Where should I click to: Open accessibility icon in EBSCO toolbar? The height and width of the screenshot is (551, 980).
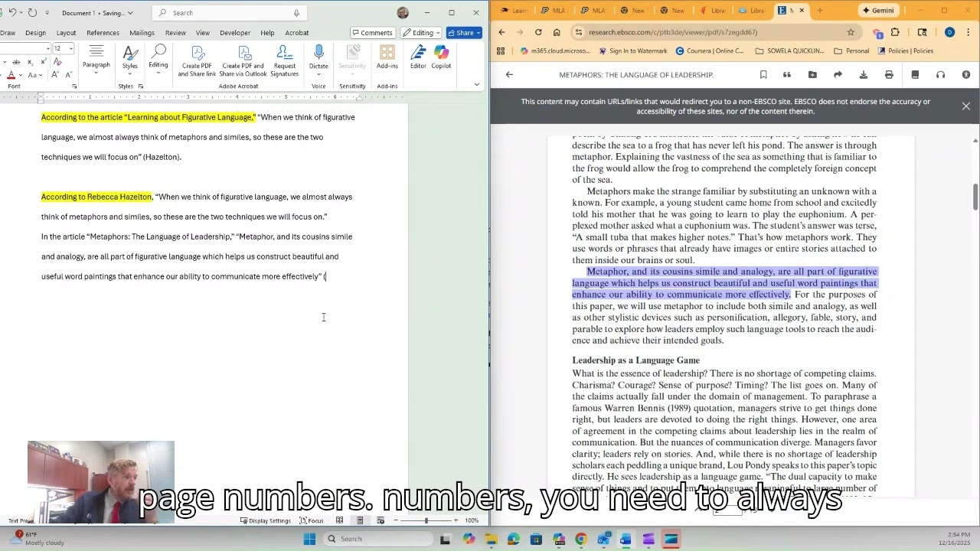click(966, 75)
